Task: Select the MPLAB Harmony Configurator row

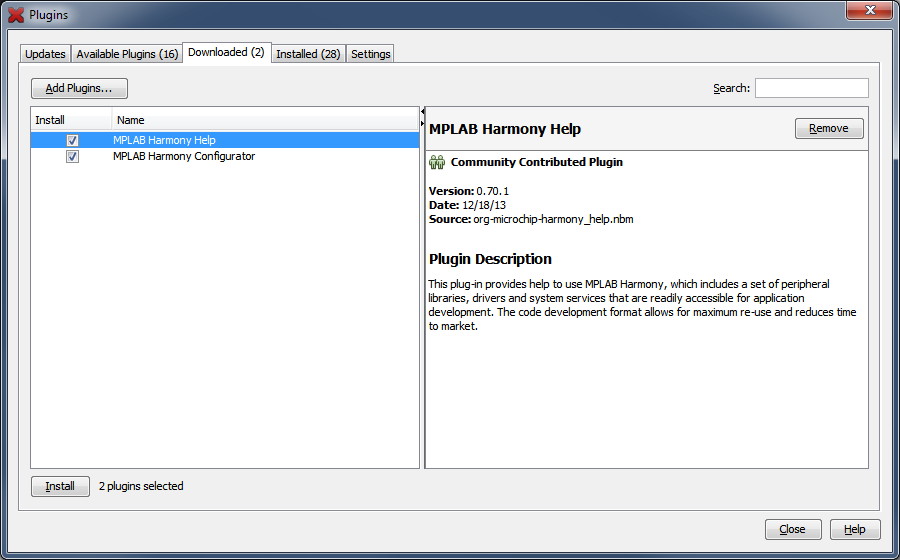Action: pyautogui.click(x=184, y=157)
